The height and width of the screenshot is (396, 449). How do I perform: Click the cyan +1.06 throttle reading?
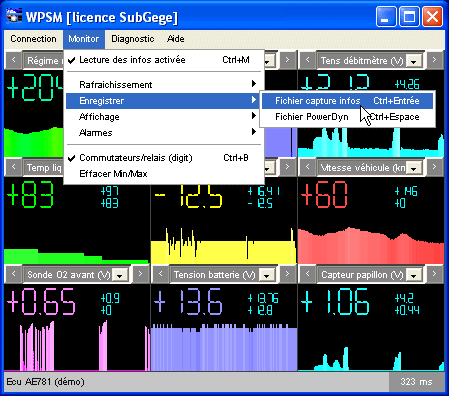click(335, 302)
